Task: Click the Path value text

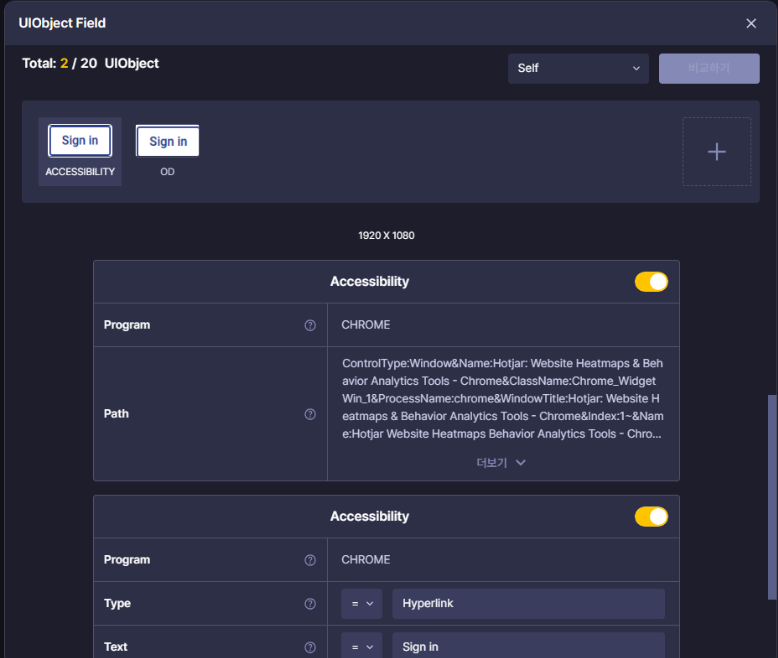Action: pyautogui.click(x=502, y=398)
